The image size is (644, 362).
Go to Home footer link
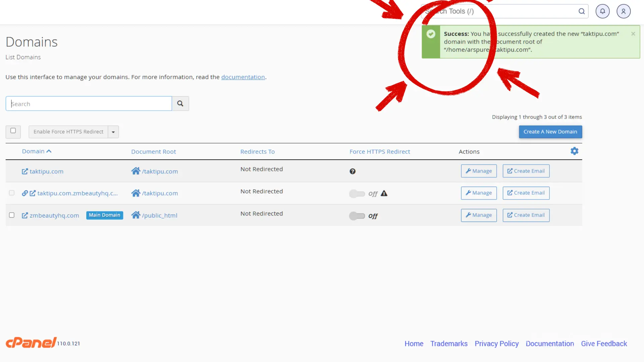click(x=414, y=344)
